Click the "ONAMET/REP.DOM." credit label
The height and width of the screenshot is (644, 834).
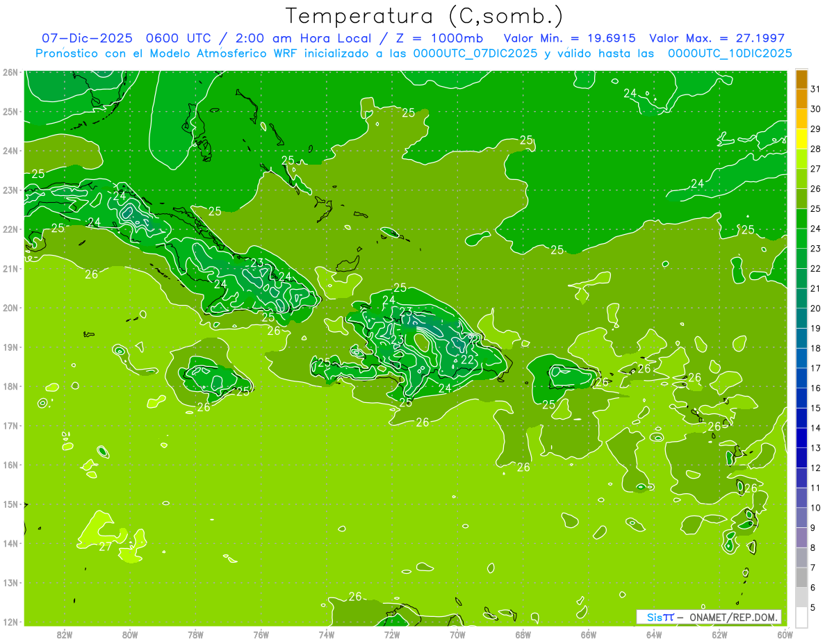(734, 617)
